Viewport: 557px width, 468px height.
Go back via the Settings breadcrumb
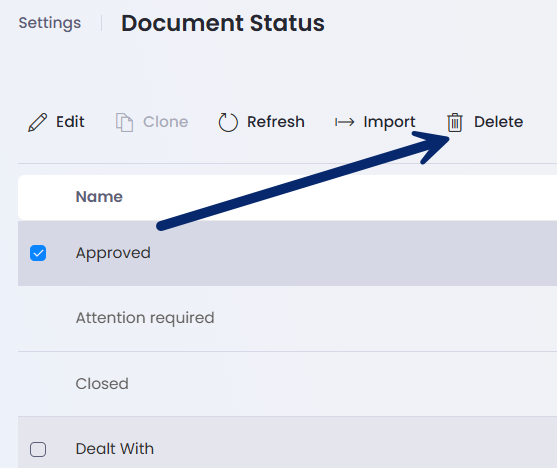50,23
